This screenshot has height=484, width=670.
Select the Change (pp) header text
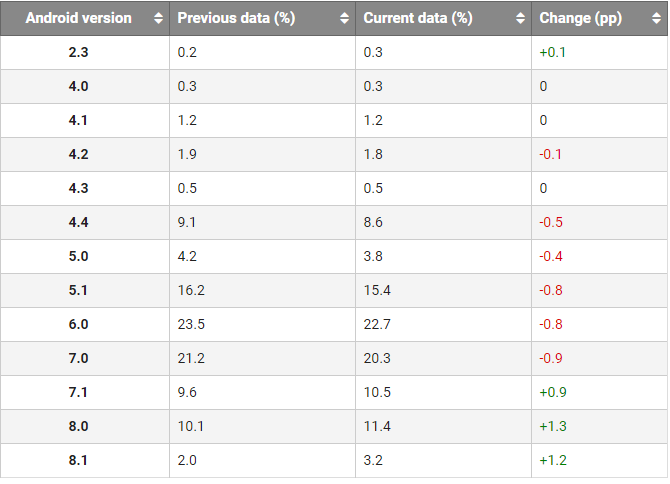tap(581, 19)
